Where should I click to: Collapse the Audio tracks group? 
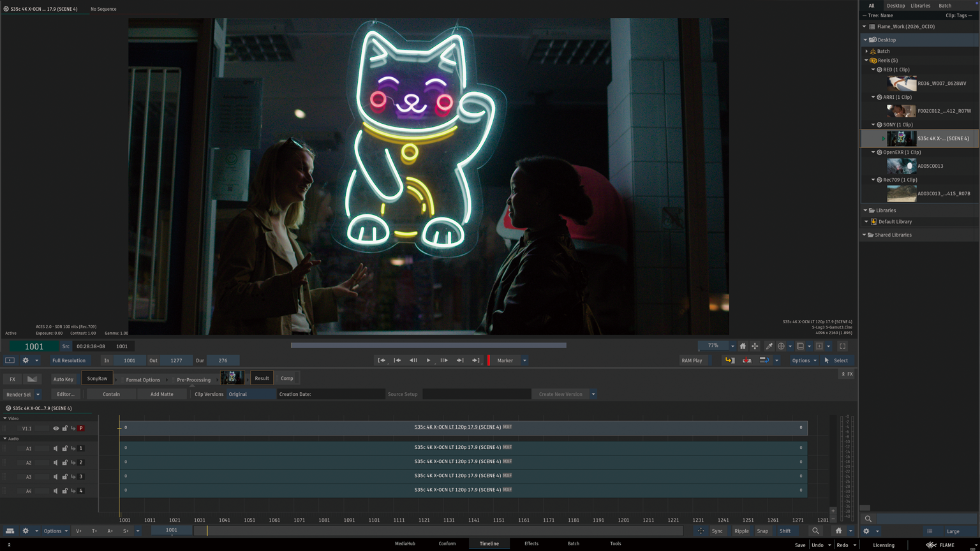5,439
